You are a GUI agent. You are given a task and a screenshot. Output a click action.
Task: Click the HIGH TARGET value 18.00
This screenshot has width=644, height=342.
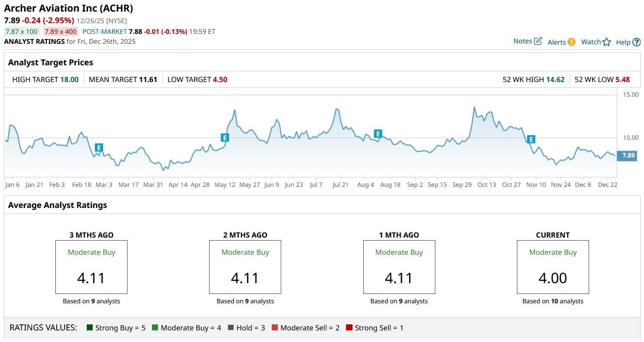coord(69,79)
